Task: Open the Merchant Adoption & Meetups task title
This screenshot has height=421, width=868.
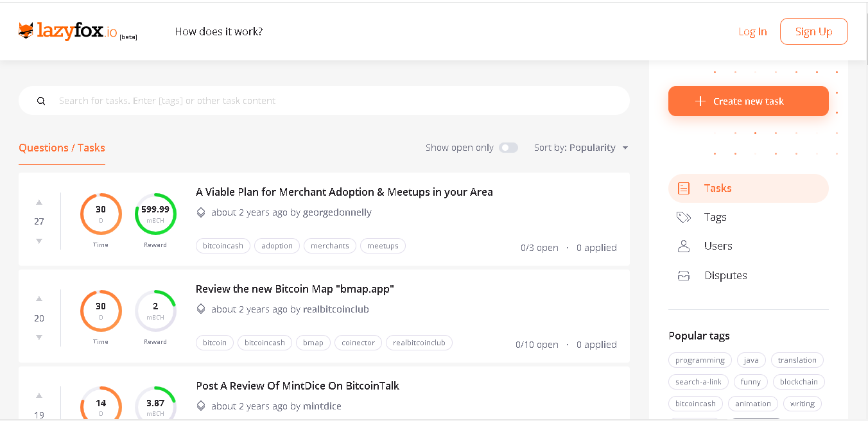Action: [x=344, y=192]
